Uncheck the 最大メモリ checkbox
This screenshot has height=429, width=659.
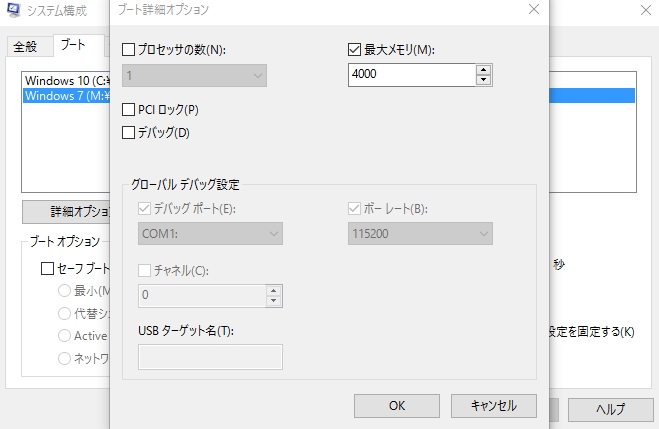(353, 48)
